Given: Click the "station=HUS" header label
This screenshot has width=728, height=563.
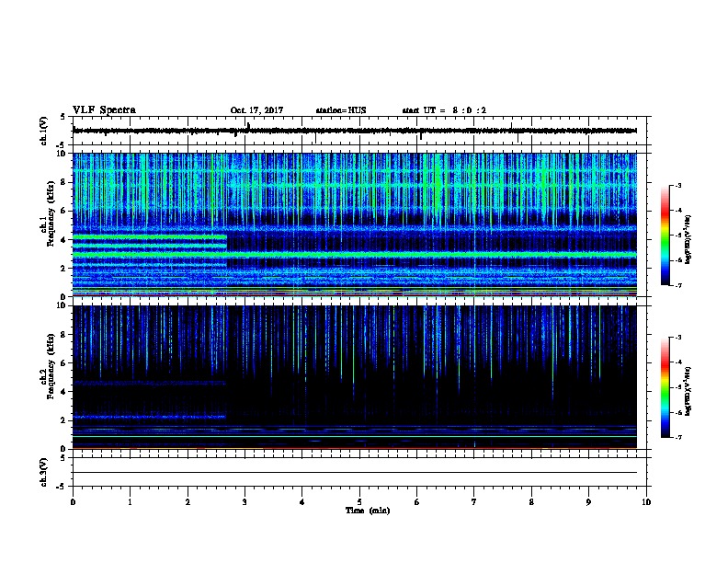Looking at the screenshot, I should click(341, 110).
